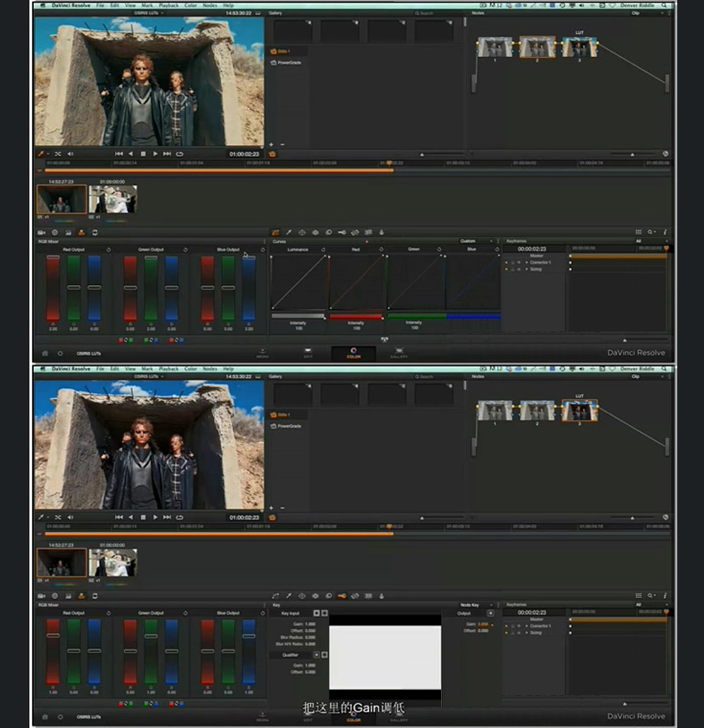Open Custom curves dropdown in top window
The width and height of the screenshot is (704, 728).
point(476,241)
